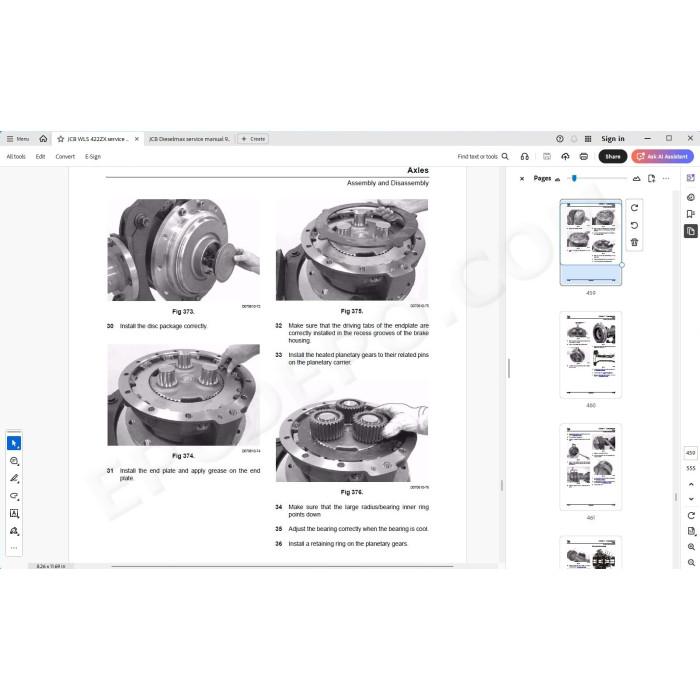Screen dimensions: 700x700
Task: Delete page 459 with trash icon
Action: (x=634, y=242)
